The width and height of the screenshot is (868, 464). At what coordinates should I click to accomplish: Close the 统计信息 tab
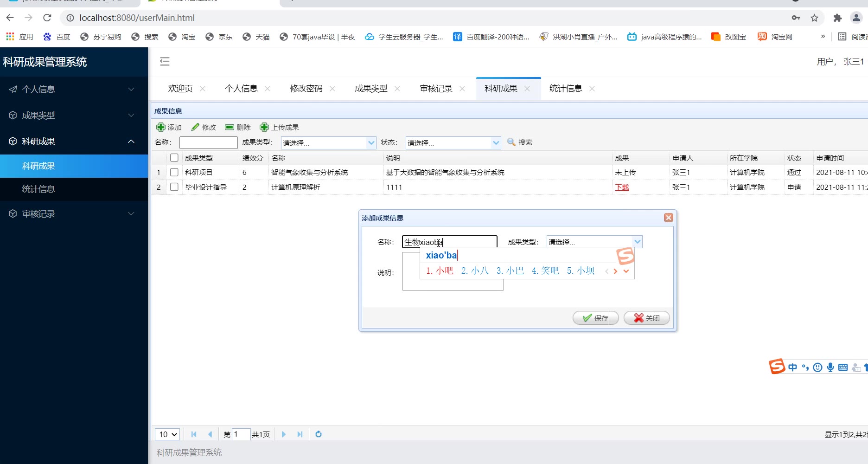pyautogui.click(x=592, y=89)
